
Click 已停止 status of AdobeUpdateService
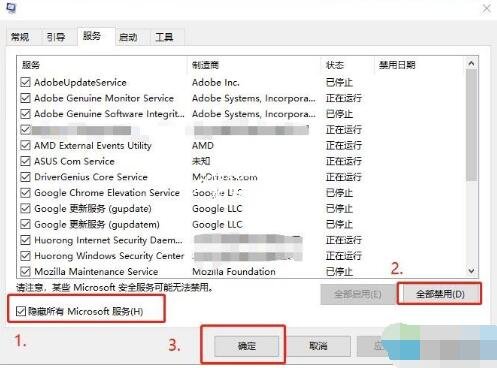pos(339,82)
